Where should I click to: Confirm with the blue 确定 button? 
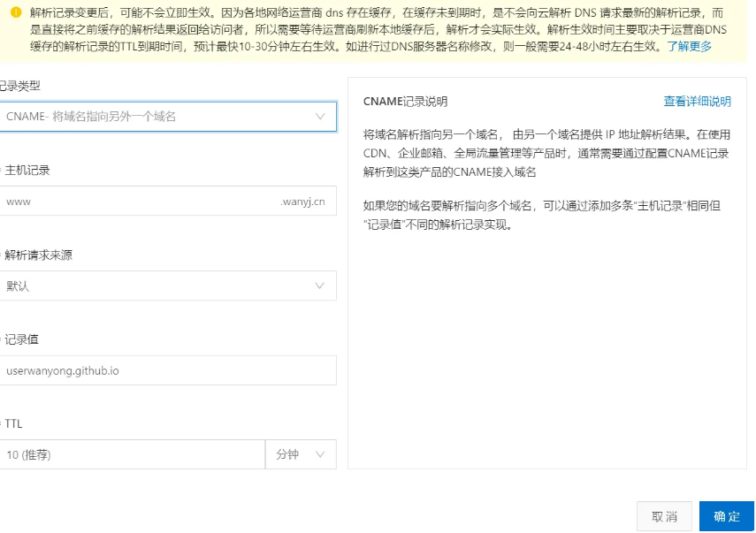click(727, 516)
